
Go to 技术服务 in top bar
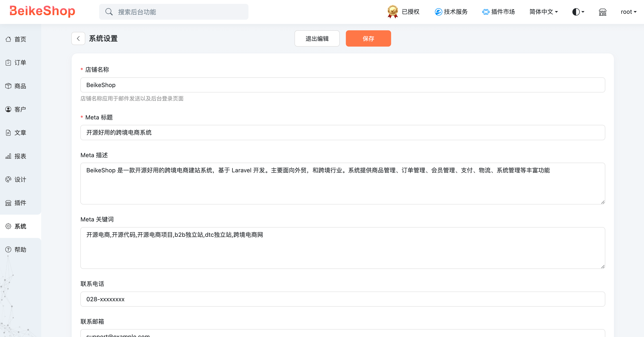(451, 12)
